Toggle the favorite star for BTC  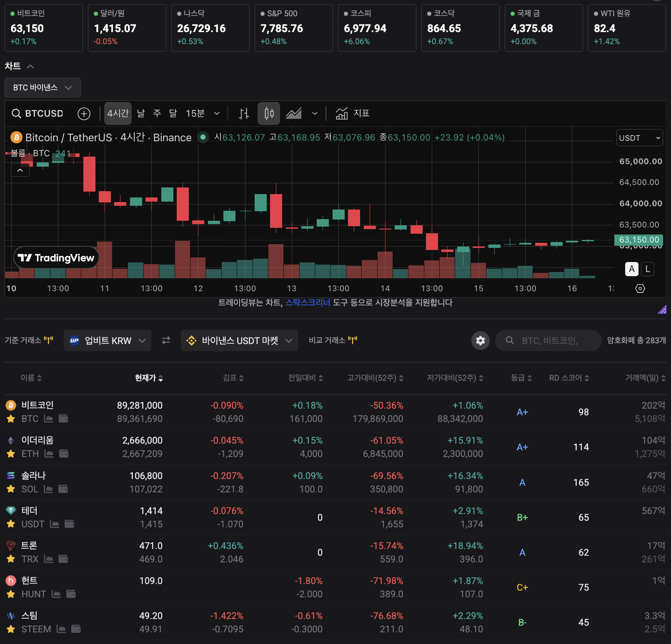(x=11, y=419)
